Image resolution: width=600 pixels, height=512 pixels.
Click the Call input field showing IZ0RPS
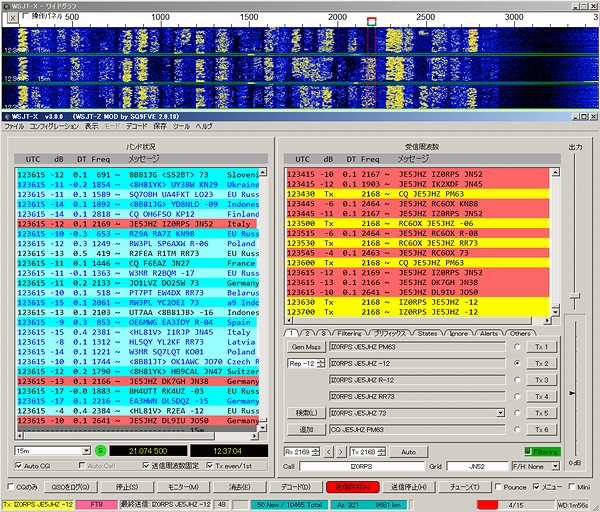(x=362, y=466)
